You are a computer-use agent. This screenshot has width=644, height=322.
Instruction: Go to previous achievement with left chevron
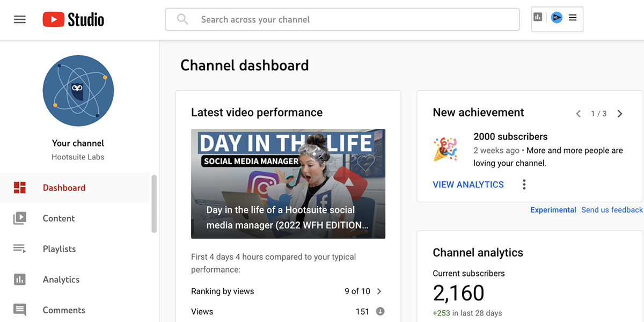pos(579,114)
